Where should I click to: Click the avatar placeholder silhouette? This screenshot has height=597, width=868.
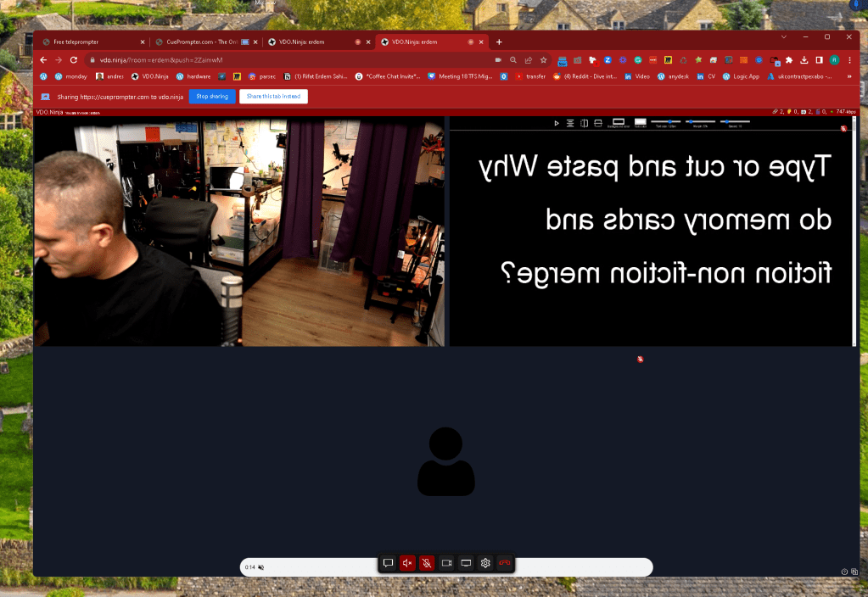(445, 461)
